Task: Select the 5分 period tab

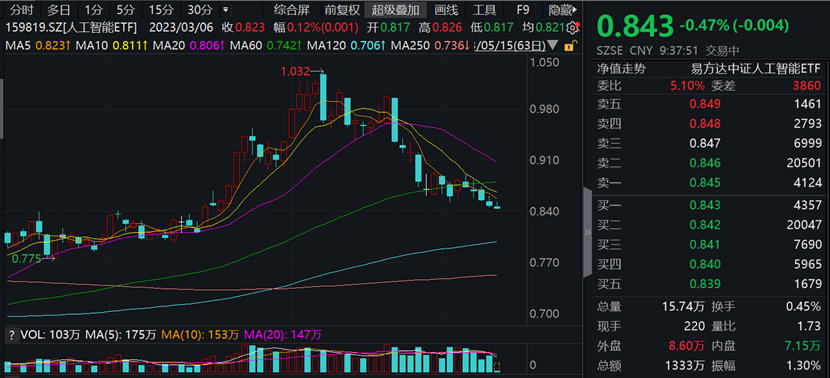Action: pyautogui.click(x=126, y=9)
